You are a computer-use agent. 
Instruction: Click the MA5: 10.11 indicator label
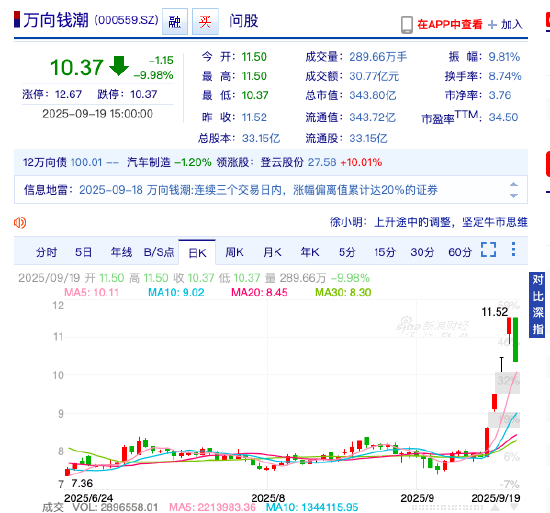point(92,292)
